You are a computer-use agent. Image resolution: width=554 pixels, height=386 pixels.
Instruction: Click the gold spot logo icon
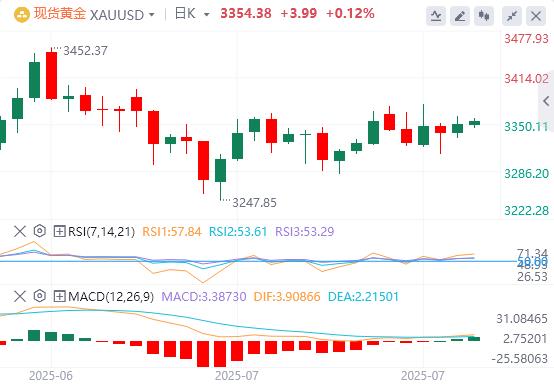(22, 14)
